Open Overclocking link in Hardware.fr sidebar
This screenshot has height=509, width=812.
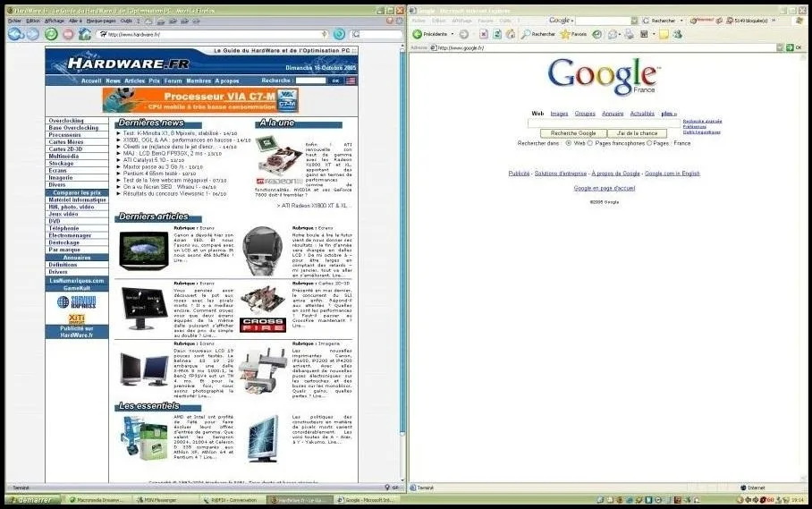(x=66, y=121)
